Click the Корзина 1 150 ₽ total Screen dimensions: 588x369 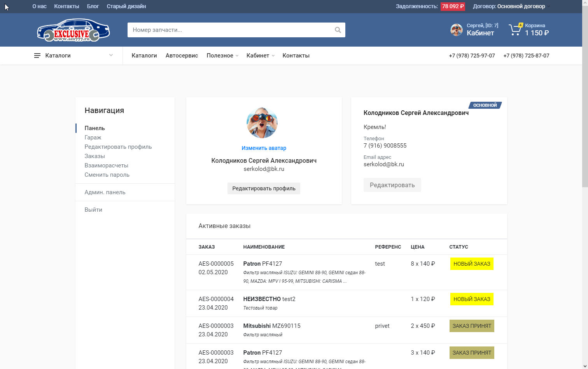(x=537, y=33)
